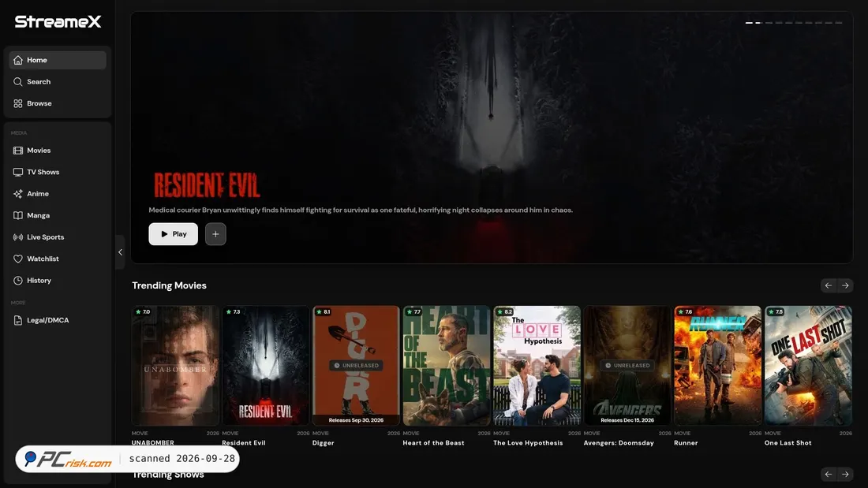868x488 pixels.
Task: Open the Unabomber movie poster
Action: pos(175,366)
